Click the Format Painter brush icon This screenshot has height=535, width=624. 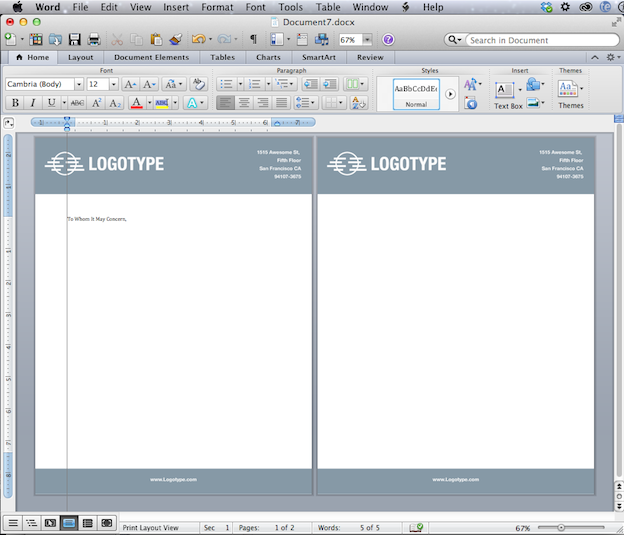coord(176,40)
